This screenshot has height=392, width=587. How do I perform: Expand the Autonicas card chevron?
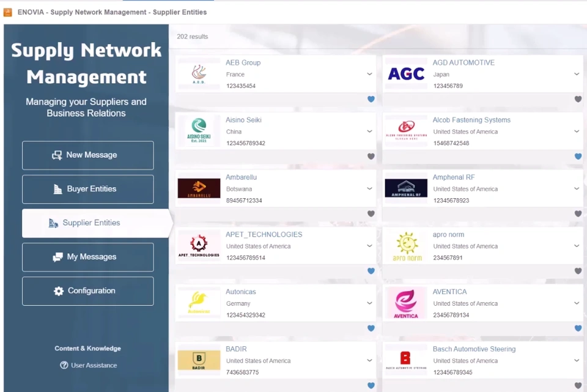click(x=369, y=303)
